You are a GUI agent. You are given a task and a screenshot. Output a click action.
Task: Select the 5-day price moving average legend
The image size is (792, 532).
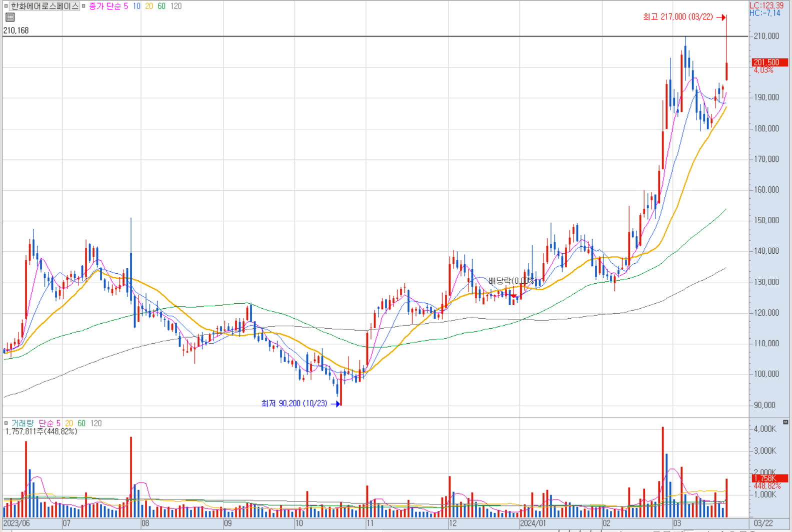[126, 6]
